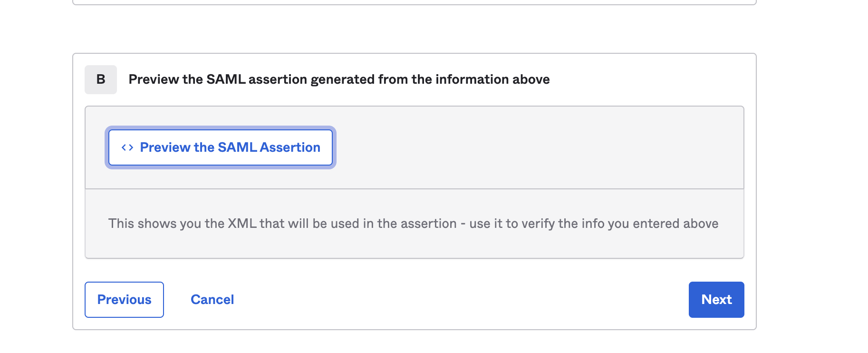Click the word XML in helper text
The image size is (868, 353).
tap(242, 224)
